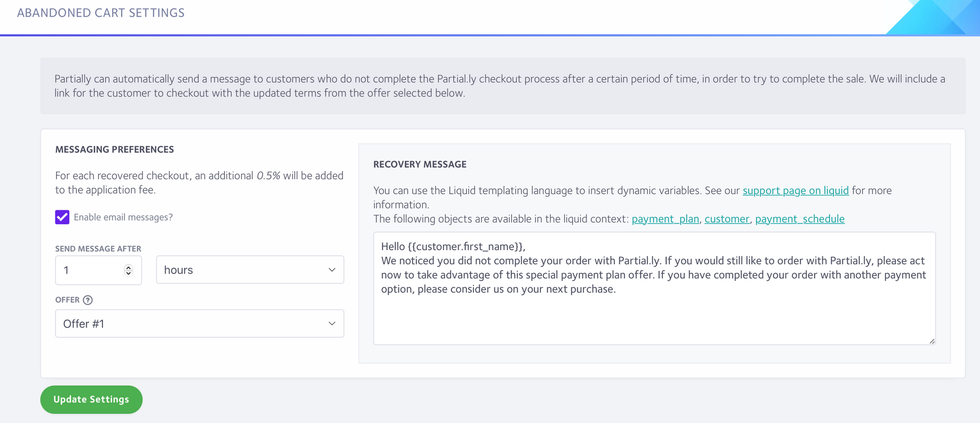Click the OFFER help question mark icon
The width and height of the screenshot is (980, 423).
88,300
